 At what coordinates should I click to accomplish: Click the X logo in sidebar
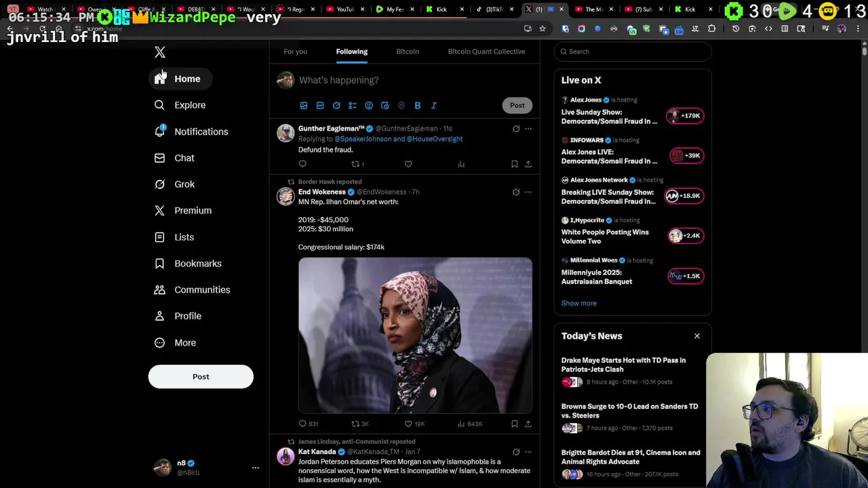pos(160,52)
